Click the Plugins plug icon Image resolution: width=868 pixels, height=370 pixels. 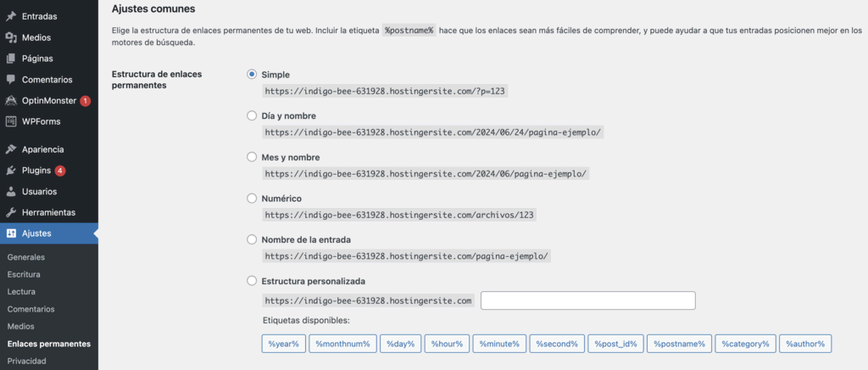tap(11, 171)
